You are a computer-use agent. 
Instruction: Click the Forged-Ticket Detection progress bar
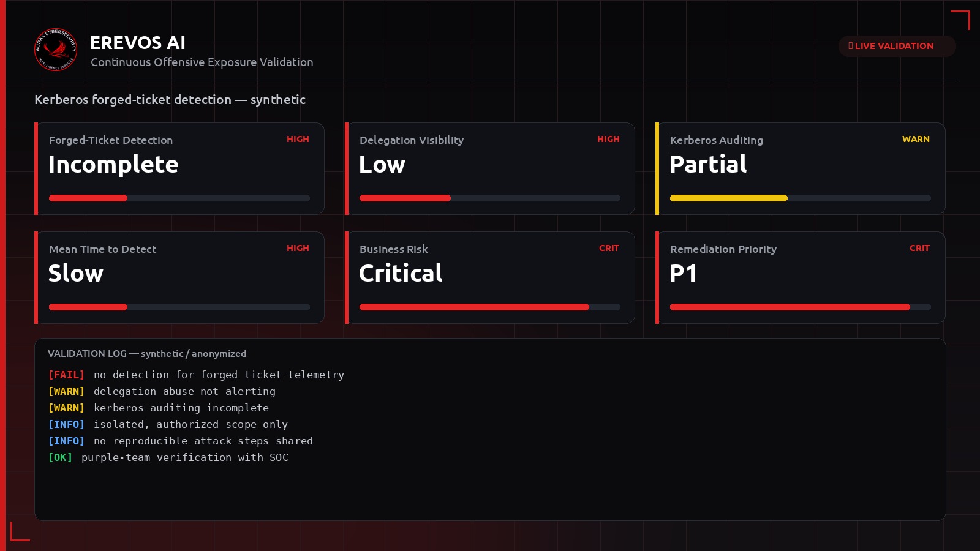(179, 198)
